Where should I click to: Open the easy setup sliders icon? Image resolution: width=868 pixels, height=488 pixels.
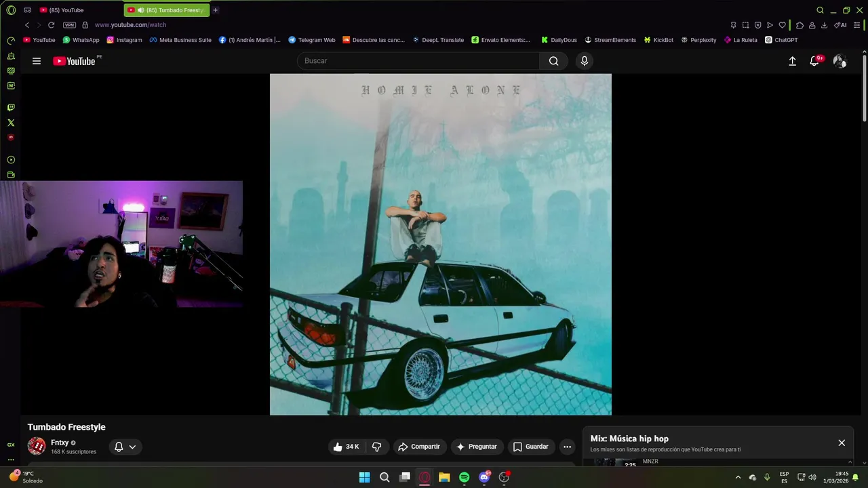856,25
